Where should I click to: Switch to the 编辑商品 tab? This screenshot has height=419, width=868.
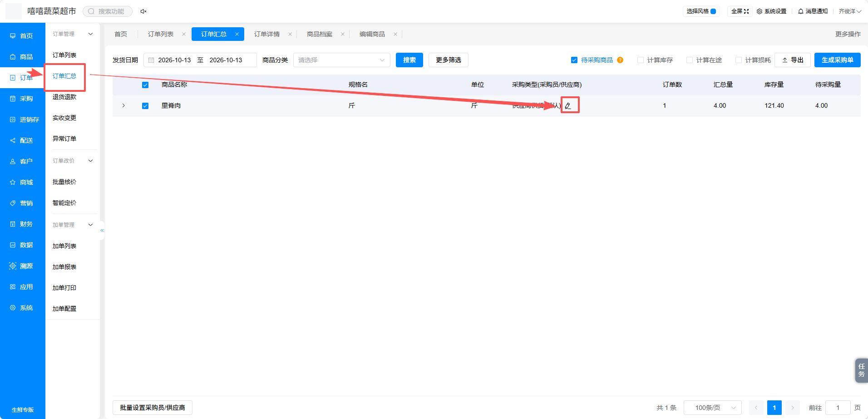click(x=372, y=34)
